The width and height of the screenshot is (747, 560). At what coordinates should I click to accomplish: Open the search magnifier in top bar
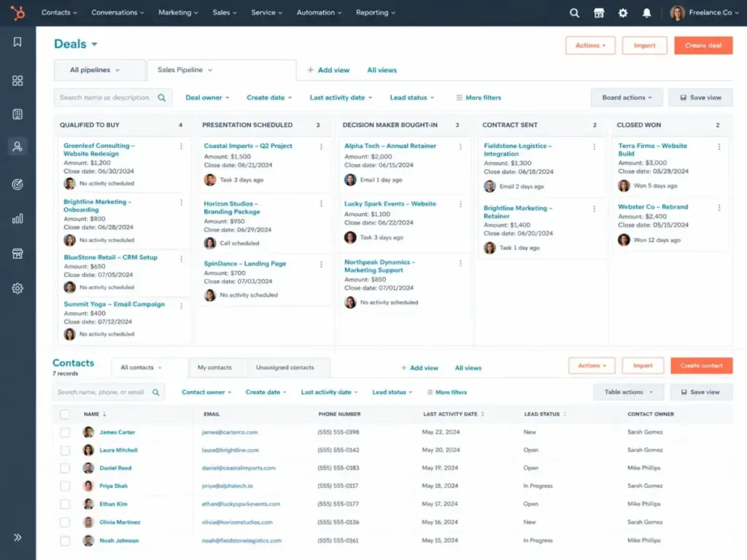[x=575, y=13]
